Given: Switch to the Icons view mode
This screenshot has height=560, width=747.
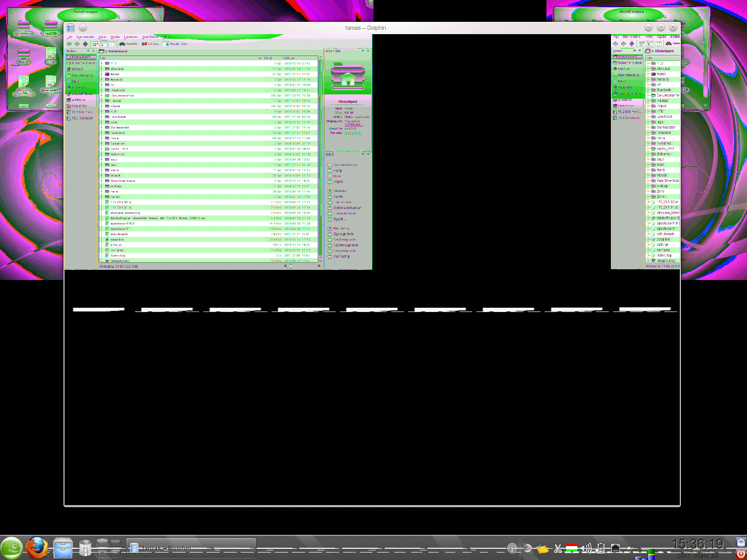Looking at the screenshot, I should [96, 44].
